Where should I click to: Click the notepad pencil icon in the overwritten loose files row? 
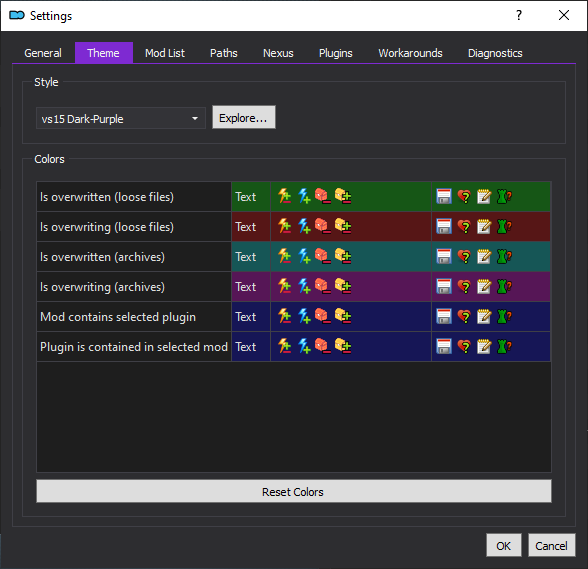point(484,196)
